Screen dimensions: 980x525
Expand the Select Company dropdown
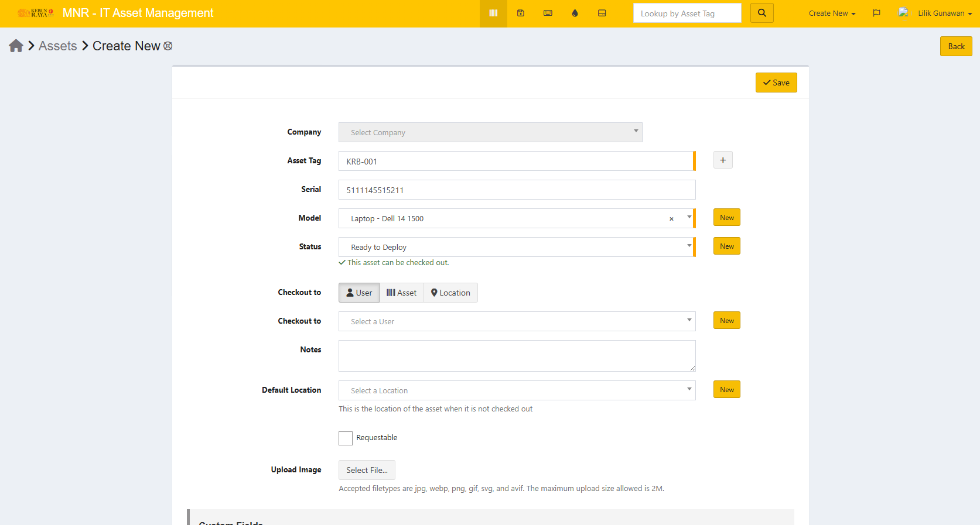pyautogui.click(x=490, y=132)
